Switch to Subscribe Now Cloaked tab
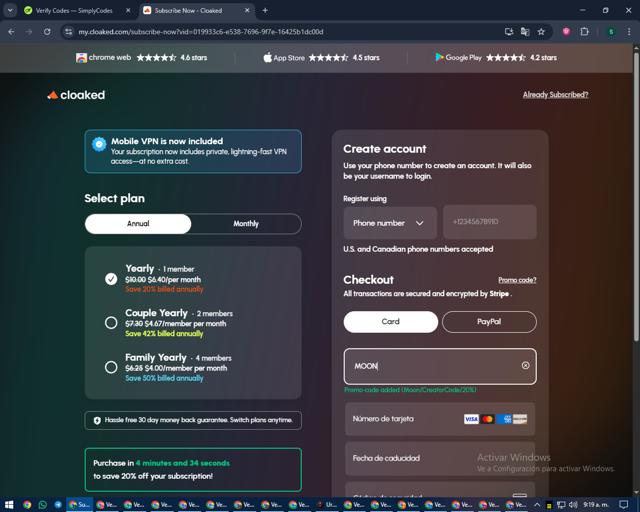The height and width of the screenshot is (512, 640). [x=197, y=11]
